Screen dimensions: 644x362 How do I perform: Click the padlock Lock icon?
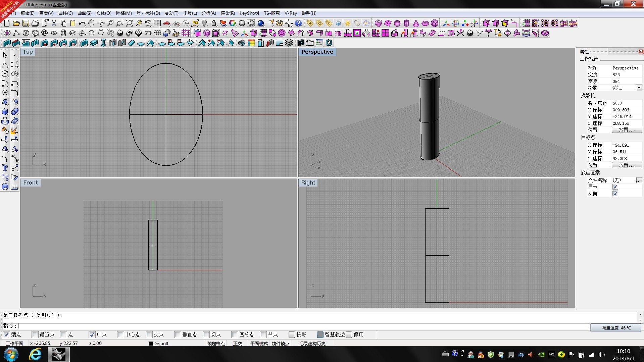point(214,23)
